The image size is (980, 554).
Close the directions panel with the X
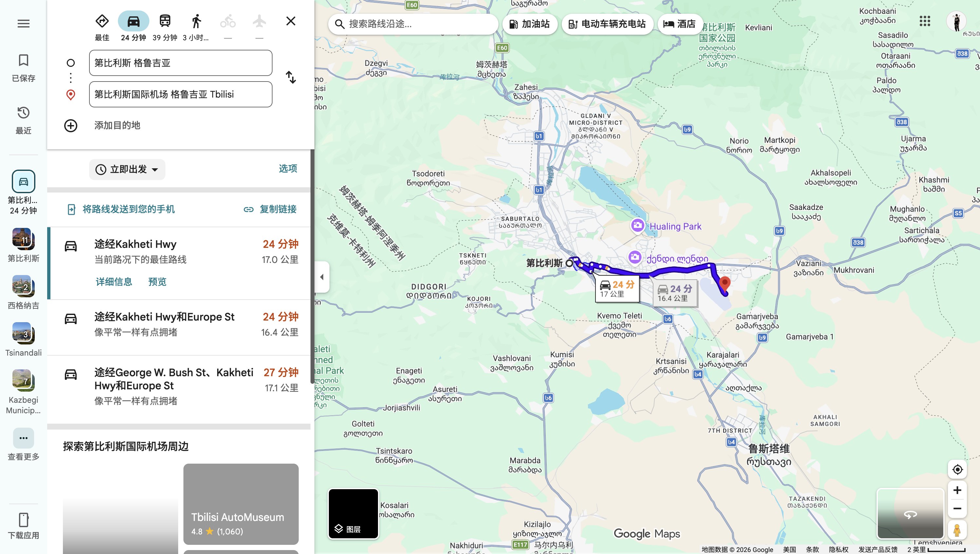[291, 21]
